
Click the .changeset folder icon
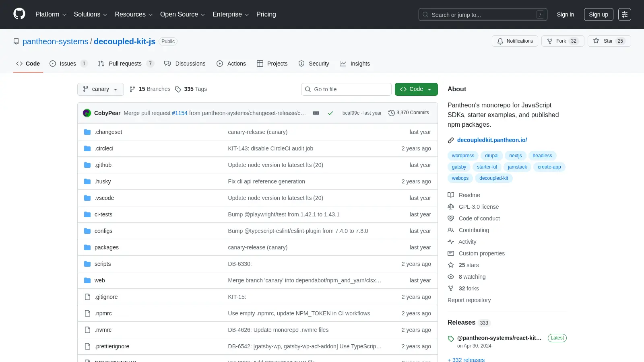87,132
